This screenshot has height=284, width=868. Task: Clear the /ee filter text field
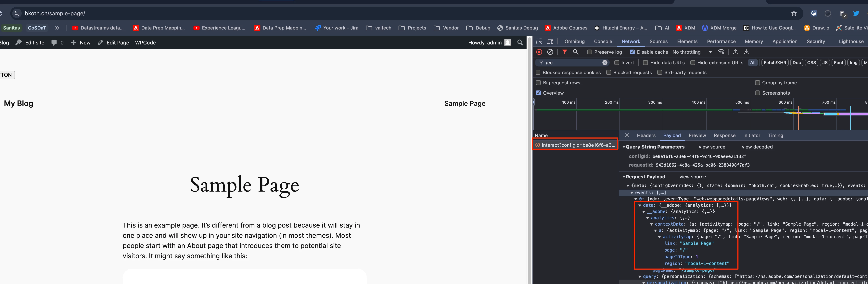(x=605, y=63)
